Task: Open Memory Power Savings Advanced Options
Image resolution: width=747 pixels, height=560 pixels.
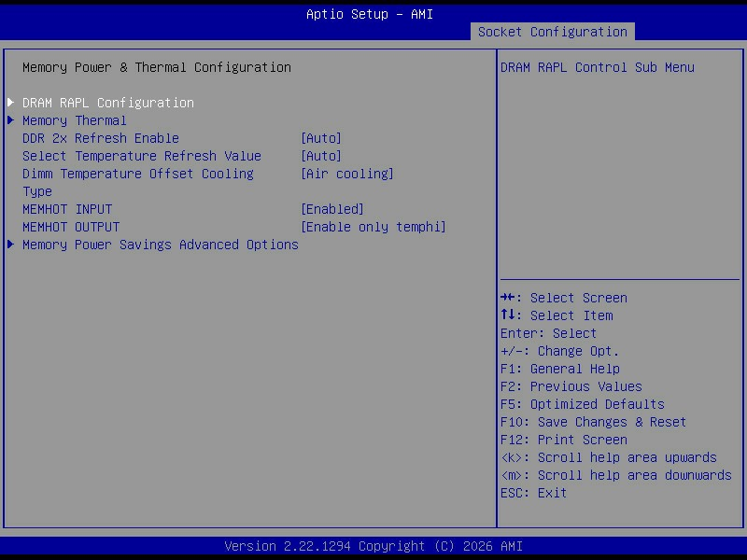Action: point(160,245)
